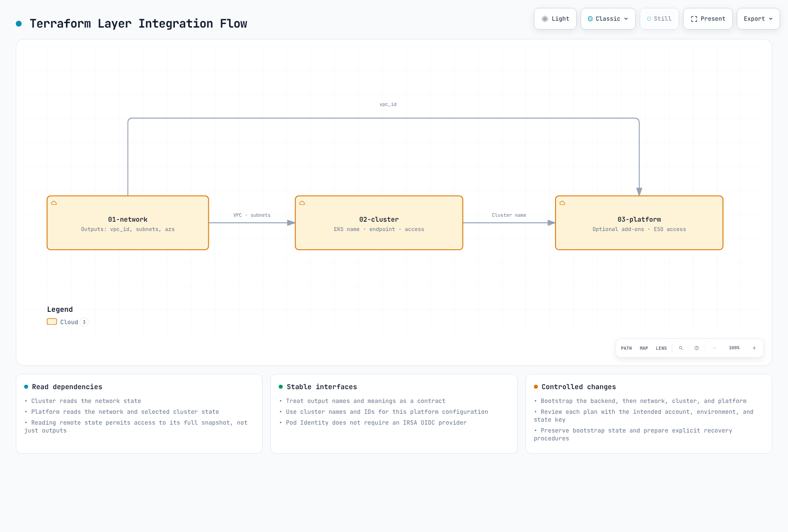Switch to LENS mode
788x532 pixels.
pos(661,348)
